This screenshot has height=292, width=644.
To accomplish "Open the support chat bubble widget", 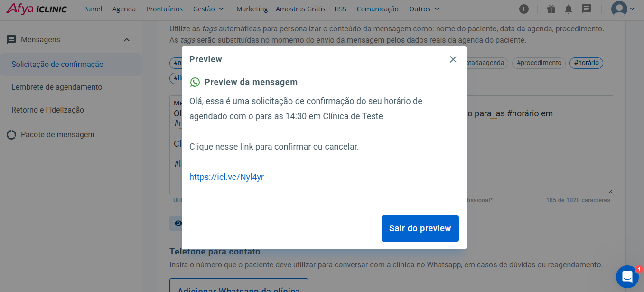I will (627, 277).
